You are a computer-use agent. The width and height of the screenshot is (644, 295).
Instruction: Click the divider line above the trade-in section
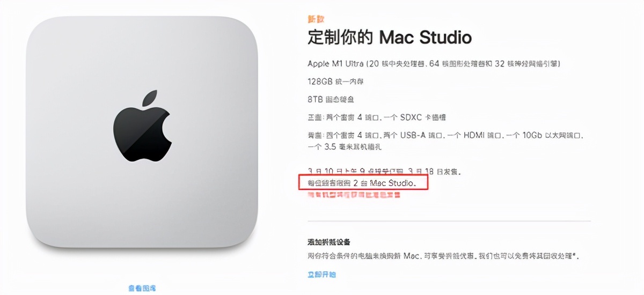(449, 221)
